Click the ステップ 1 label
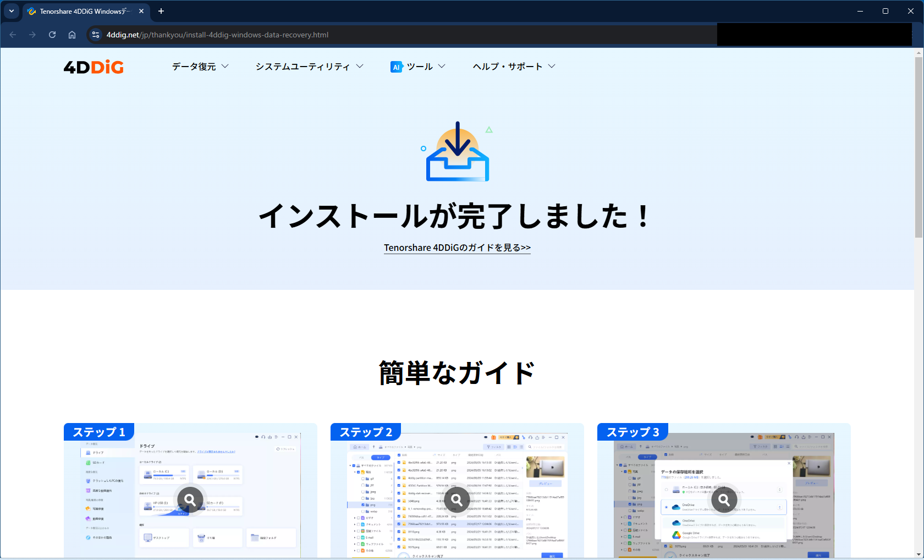Screen dimensions: 924x560 99,432
